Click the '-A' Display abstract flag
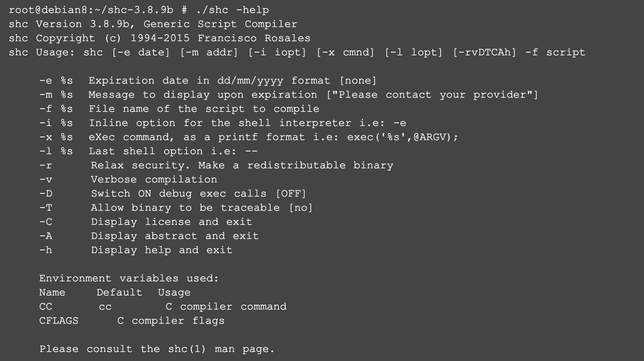Screen dimensions: 644x361 (x=46, y=236)
